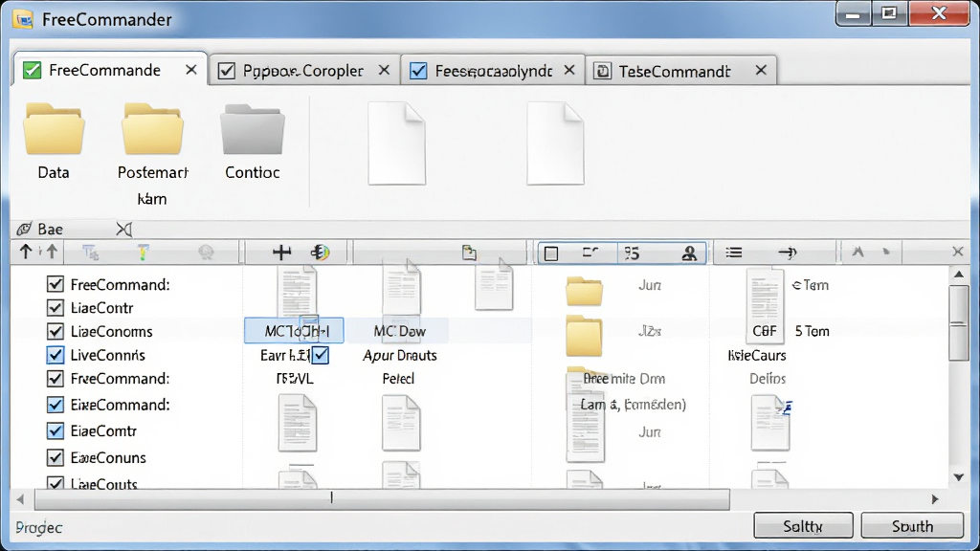
Task: Toggle the checkbox beside Eavr h.£1
Action: [x=321, y=355]
